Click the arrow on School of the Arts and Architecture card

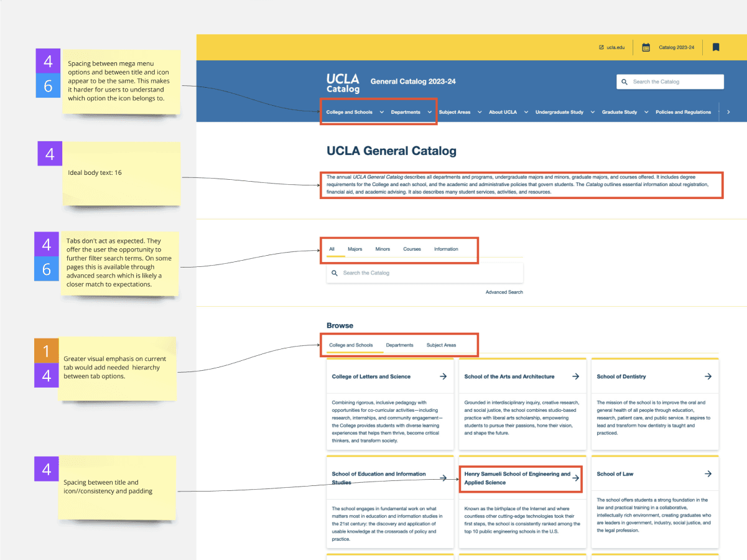576,376
